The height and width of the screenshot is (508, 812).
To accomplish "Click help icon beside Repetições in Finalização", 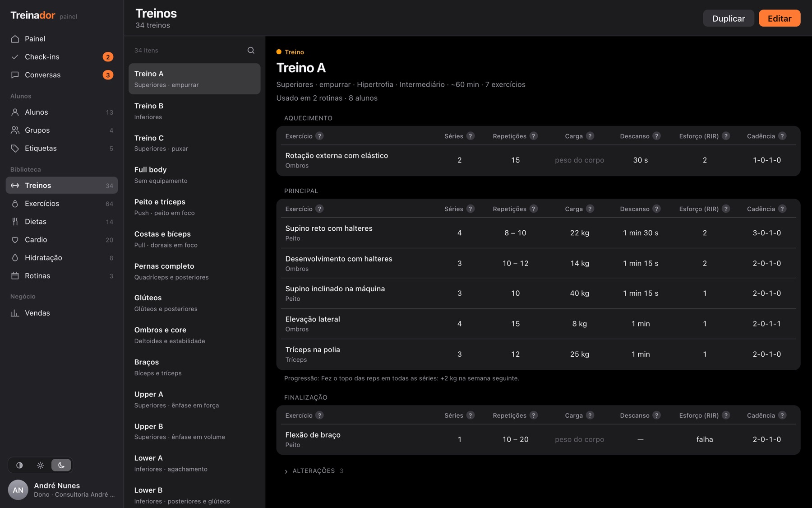I will point(534,415).
